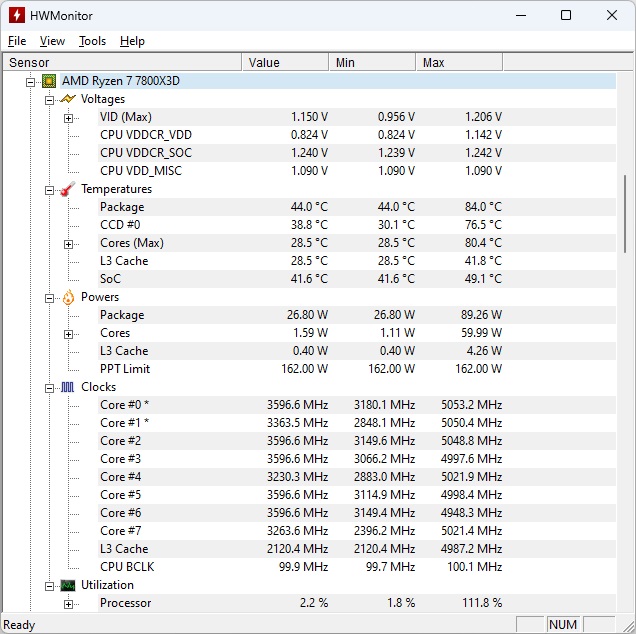Screen dimensions: 636x634
Task: Click the Temperatures thermometer icon
Action: coord(68,189)
